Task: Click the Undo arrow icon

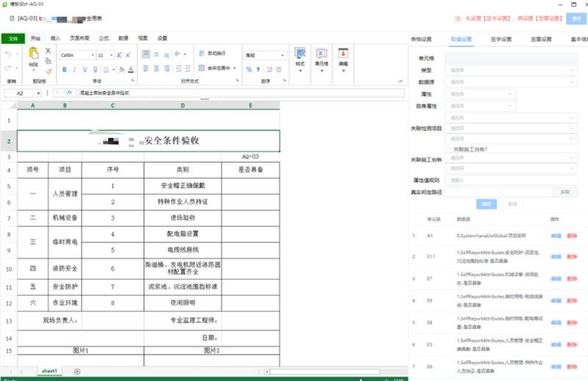Action: pyautogui.click(x=8, y=54)
